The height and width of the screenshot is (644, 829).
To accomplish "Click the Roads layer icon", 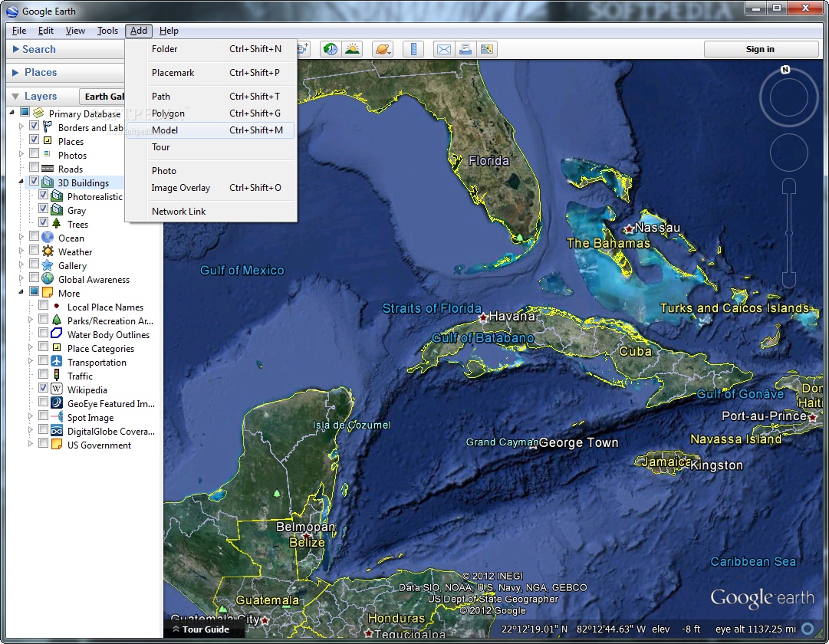I will click(48, 169).
